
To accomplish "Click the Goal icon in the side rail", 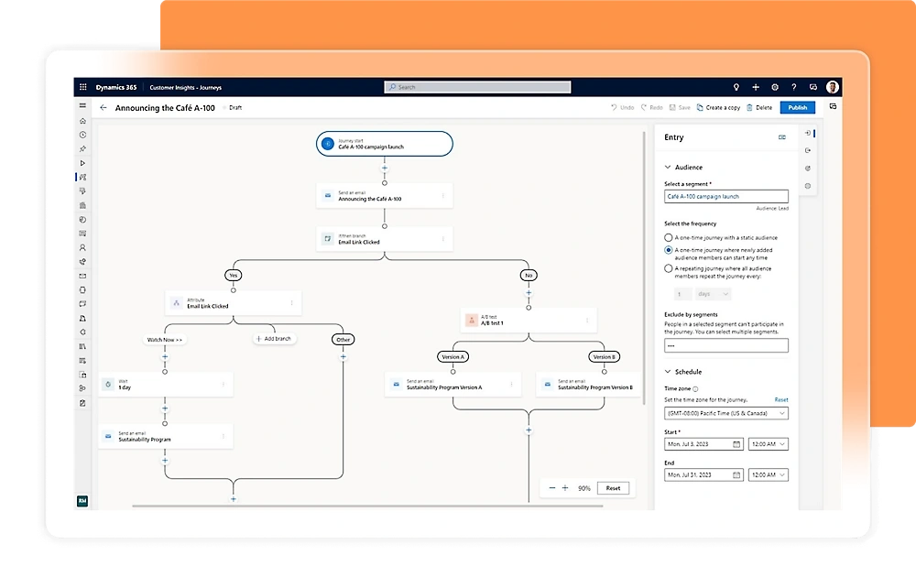I will point(808,169).
